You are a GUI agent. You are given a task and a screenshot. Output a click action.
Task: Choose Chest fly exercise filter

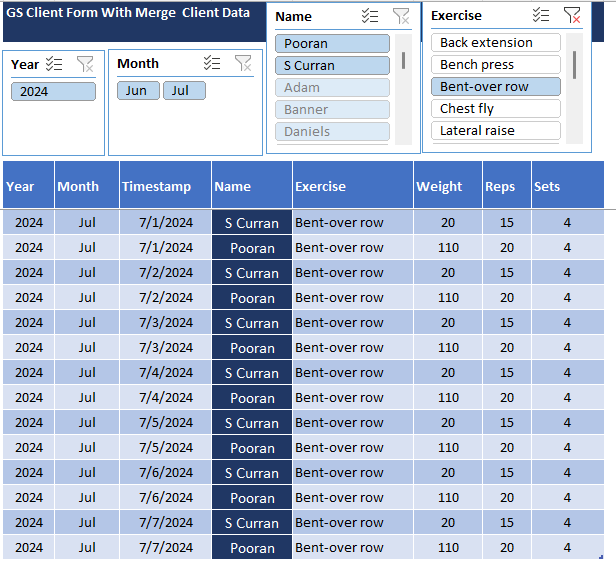[495, 109]
